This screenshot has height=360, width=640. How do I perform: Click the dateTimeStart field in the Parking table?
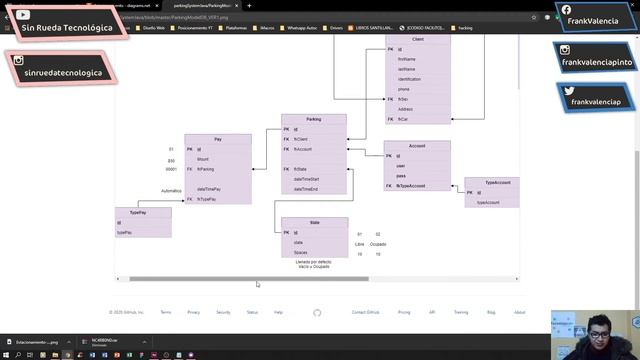coord(307,179)
